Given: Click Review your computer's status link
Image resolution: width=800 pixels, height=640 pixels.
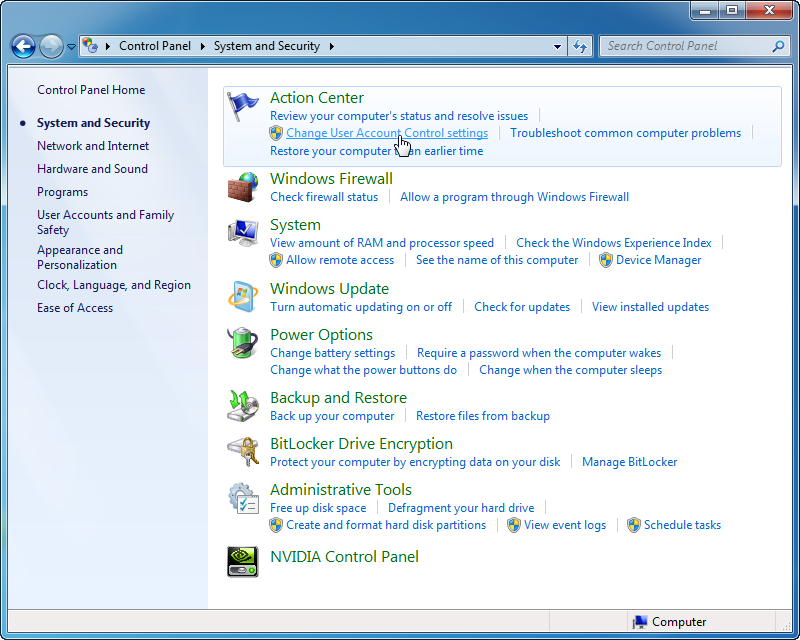Looking at the screenshot, I should 399,116.
